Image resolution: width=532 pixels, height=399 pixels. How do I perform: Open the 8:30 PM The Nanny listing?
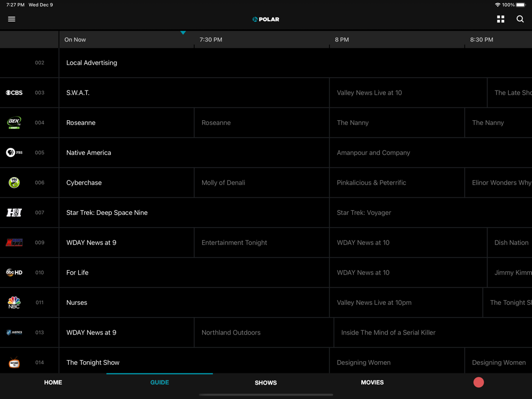click(498, 122)
